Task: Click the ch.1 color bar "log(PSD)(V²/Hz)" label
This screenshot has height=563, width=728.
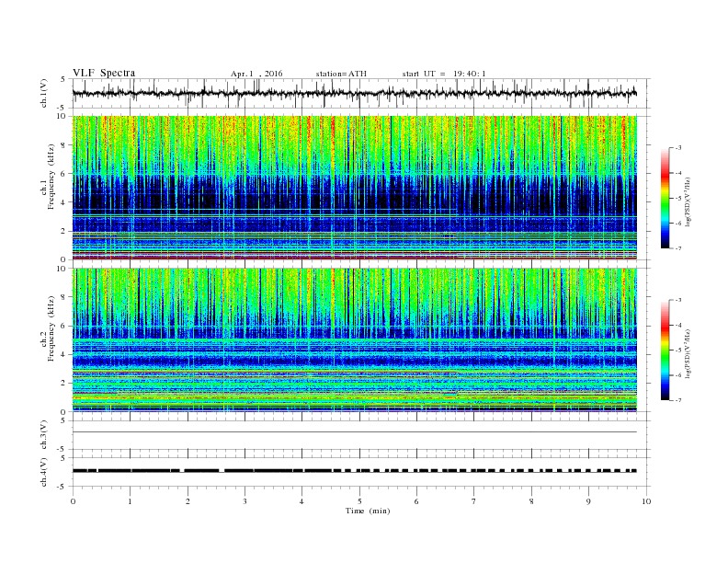Action: click(x=688, y=202)
